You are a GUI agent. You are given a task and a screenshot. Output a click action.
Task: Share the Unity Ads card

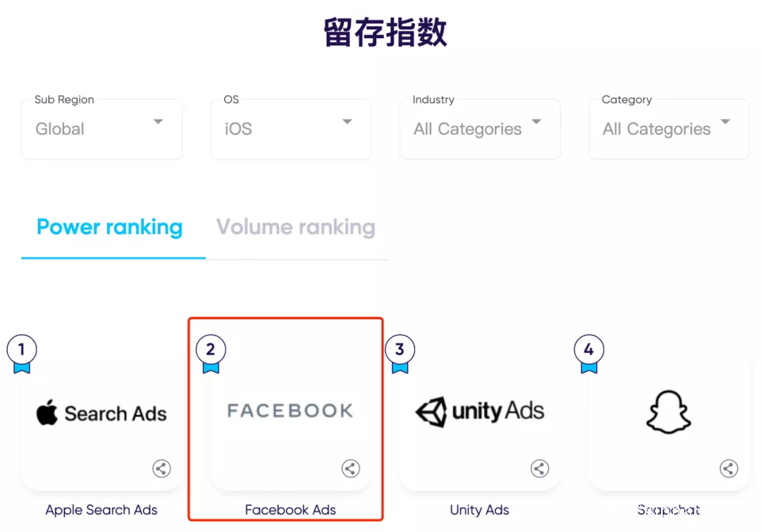click(x=540, y=469)
